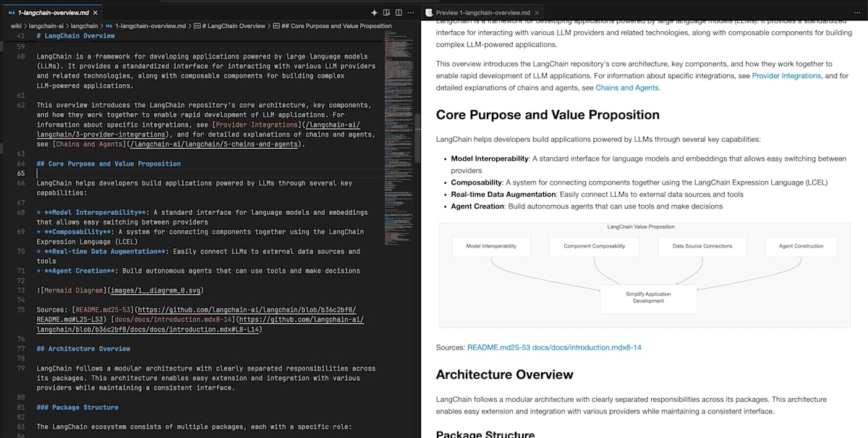Open editor More Actions ellipsis menu
Viewport: 868px width, 438px height.
point(410,12)
